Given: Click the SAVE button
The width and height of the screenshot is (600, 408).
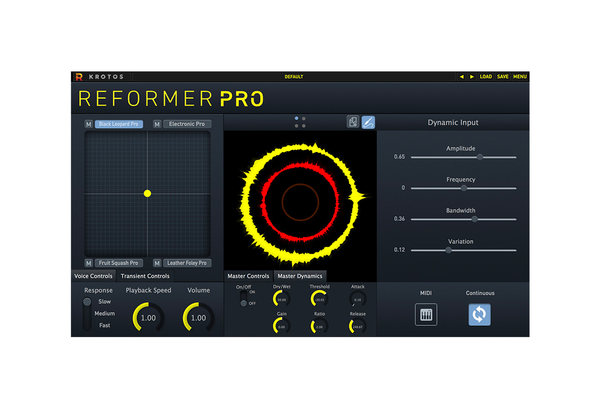Looking at the screenshot, I should (x=503, y=76).
